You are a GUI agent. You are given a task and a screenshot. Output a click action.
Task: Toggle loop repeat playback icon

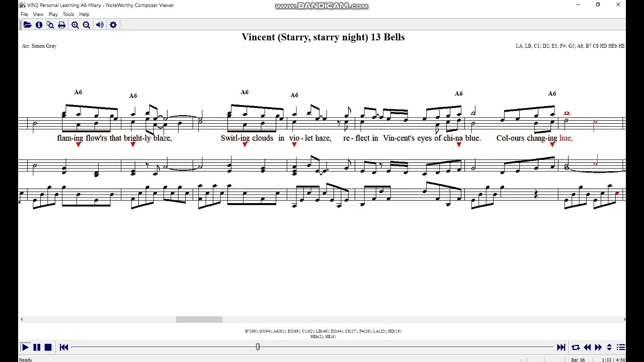576,347
